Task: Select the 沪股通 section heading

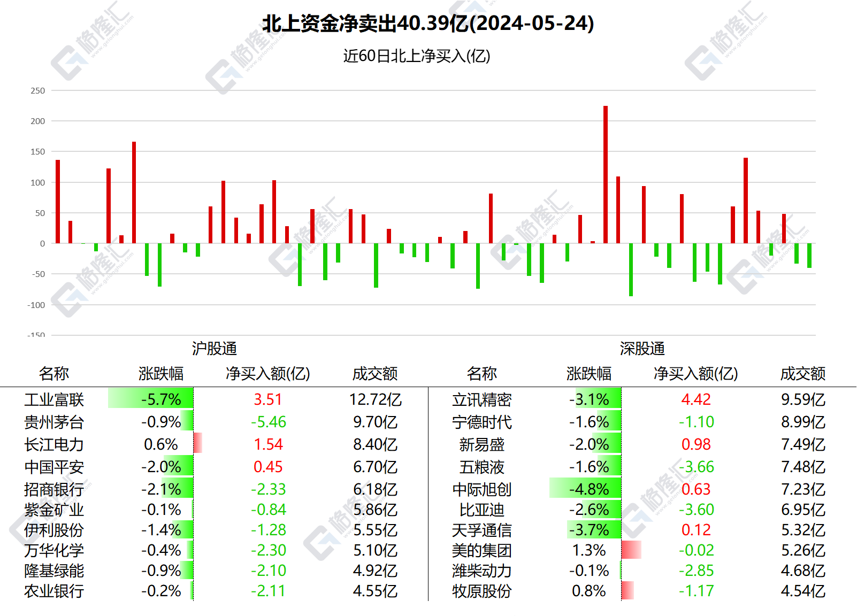Action: click(x=215, y=349)
